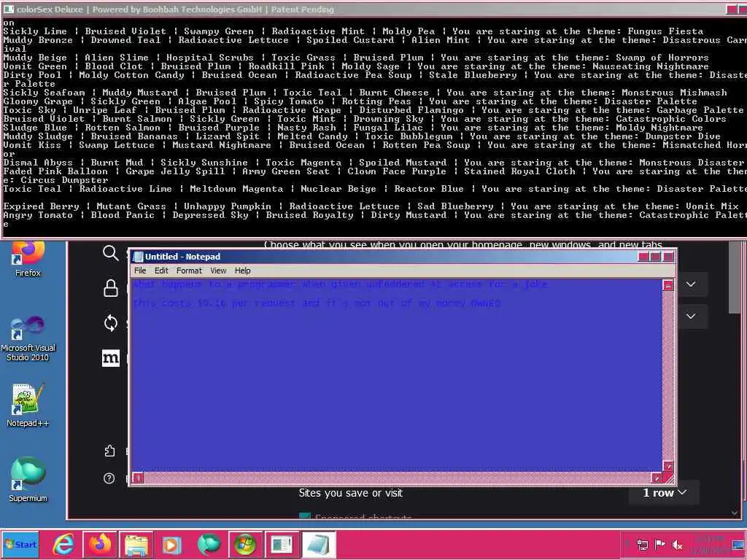Open the '1 row' dropdown in Firefox settings
The height and width of the screenshot is (560, 747).
pos(664,493)
